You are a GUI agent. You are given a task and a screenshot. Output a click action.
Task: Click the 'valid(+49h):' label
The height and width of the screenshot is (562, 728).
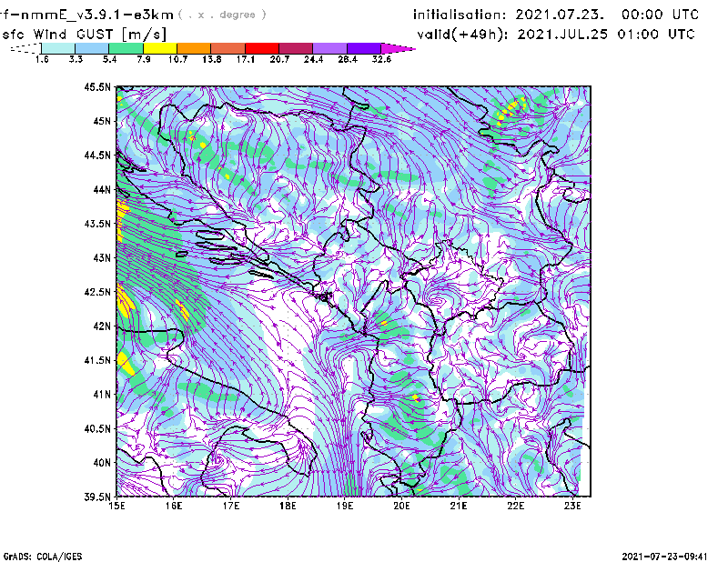pyautogui.click(x=462, y=35)
